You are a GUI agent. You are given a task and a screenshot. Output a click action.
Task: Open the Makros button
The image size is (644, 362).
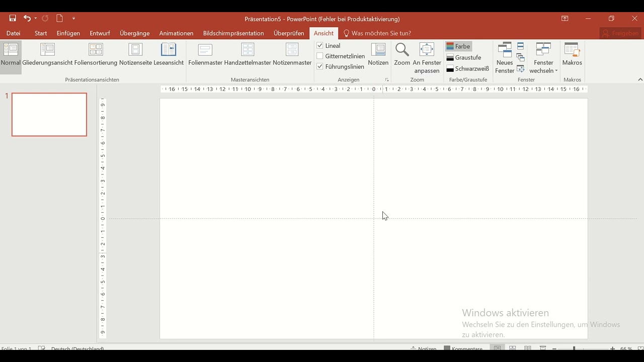pyautogui.click(x=572, y=55)
